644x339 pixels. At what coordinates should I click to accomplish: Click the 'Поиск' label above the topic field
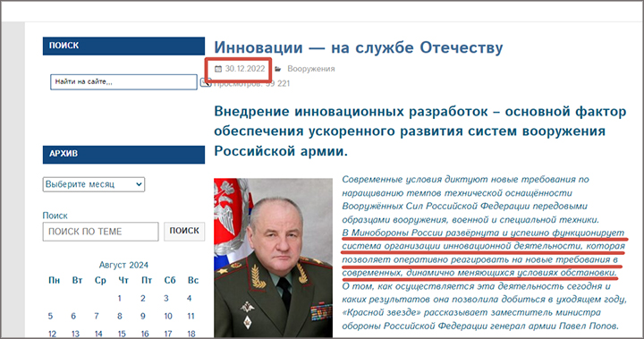coord(55,216)
